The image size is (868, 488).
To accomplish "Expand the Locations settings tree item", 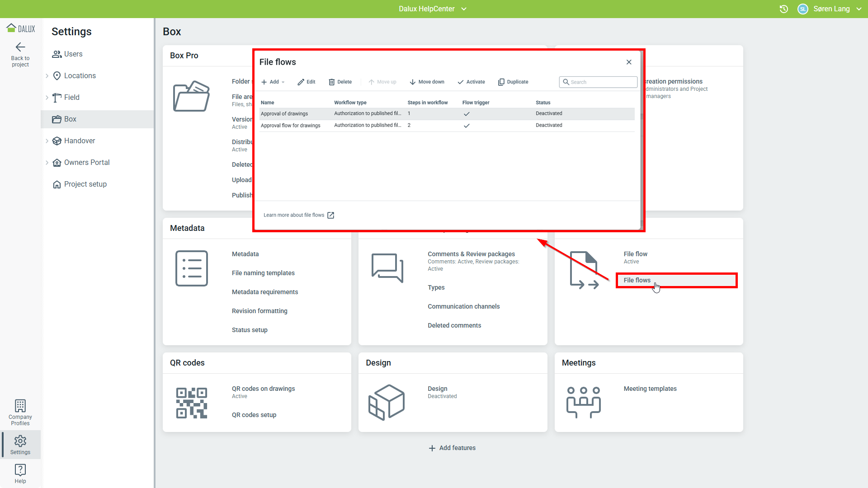I will (47, 76).
